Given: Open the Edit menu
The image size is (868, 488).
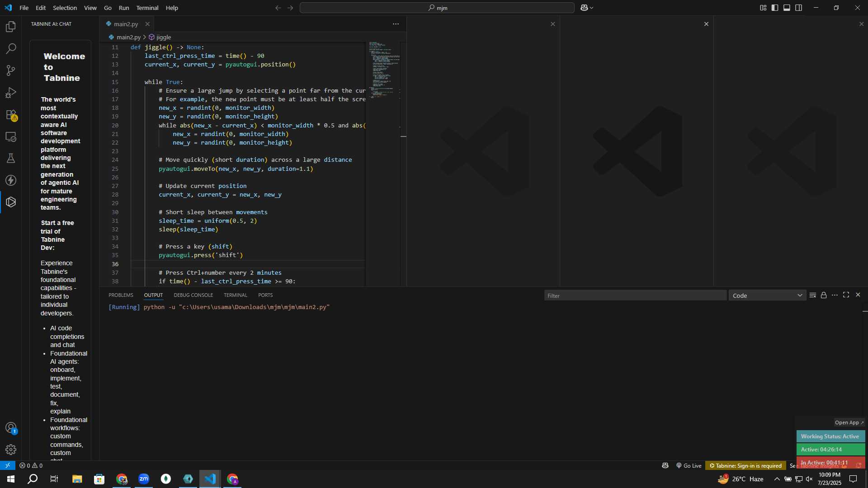Looking at the screenshot, I should (x=41, y=8).
